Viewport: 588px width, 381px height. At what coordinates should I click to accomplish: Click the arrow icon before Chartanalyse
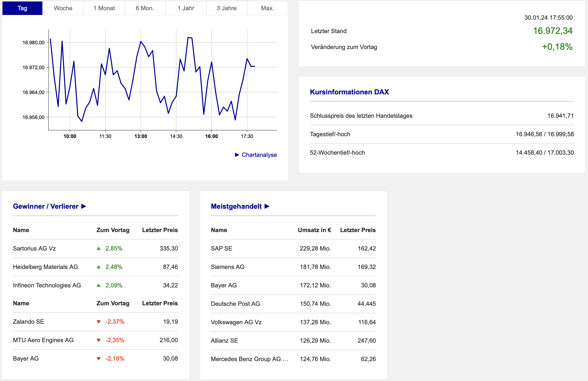237,155
